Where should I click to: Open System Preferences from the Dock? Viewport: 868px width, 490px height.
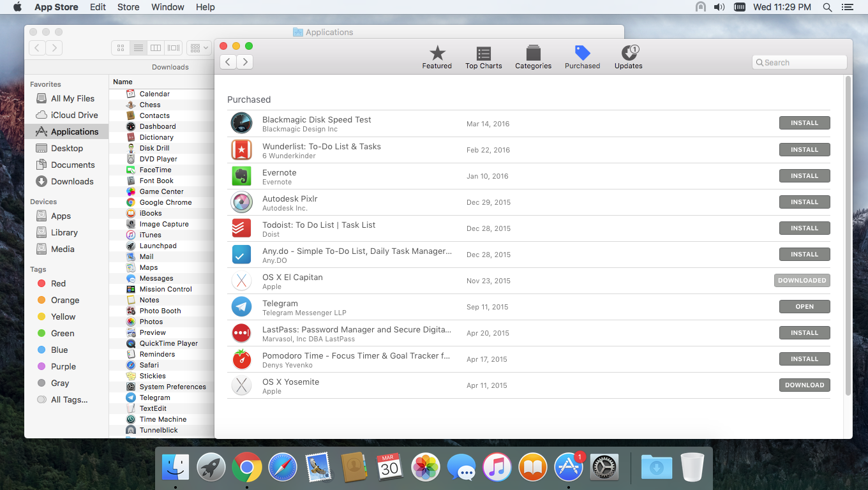[x=604, y=468]
